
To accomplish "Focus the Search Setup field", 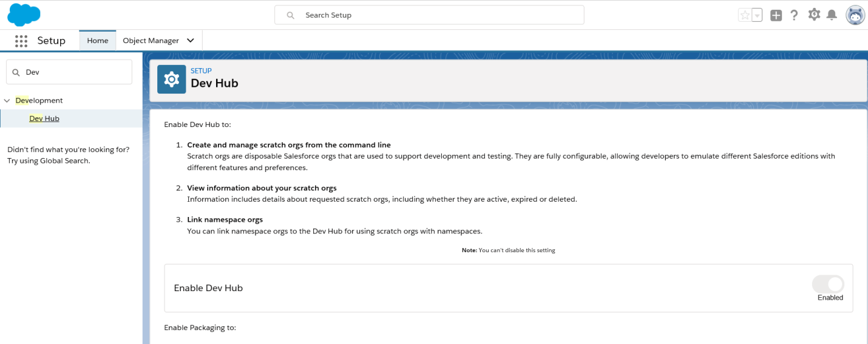I will [x=429, y=15].
